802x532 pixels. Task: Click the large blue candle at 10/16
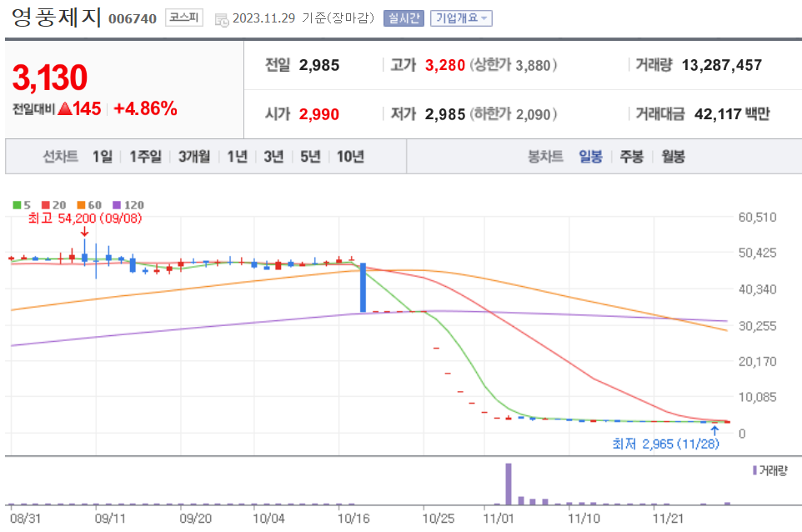tap(363, 288)
